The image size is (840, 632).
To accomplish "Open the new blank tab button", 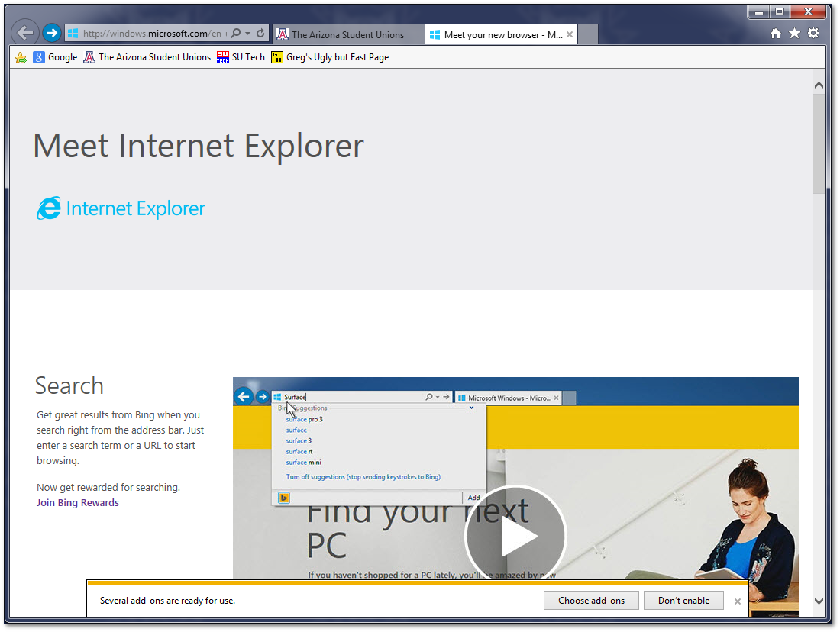I will 588,34.
